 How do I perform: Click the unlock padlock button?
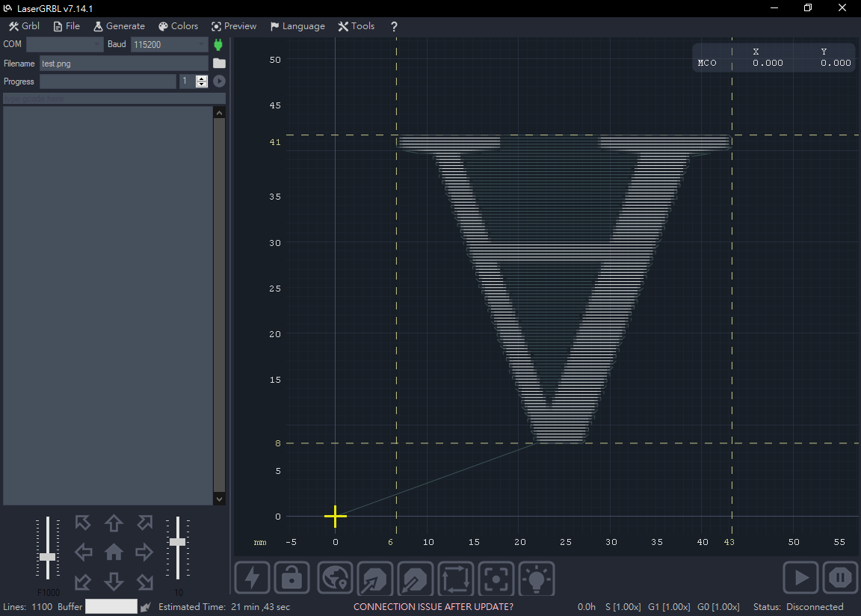(291, 578)
